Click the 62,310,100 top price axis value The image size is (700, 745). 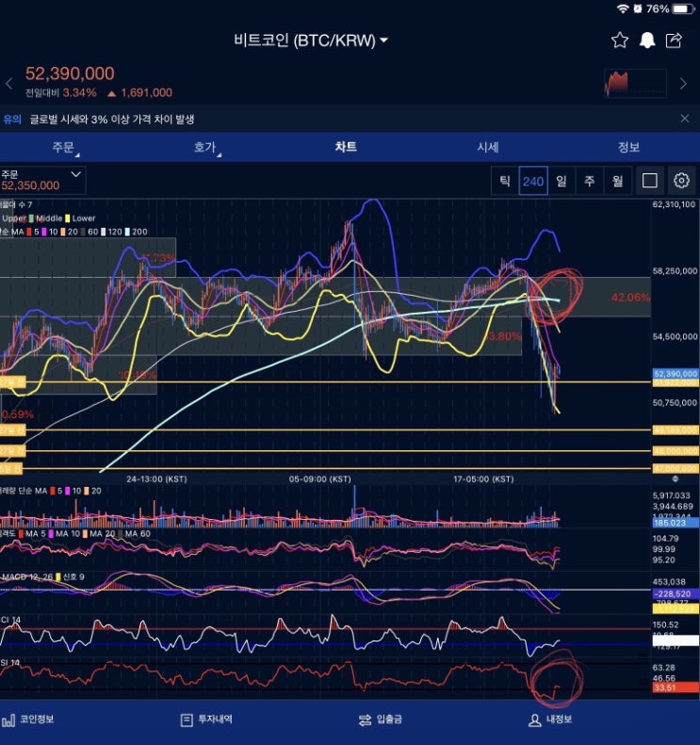[674, 204]
